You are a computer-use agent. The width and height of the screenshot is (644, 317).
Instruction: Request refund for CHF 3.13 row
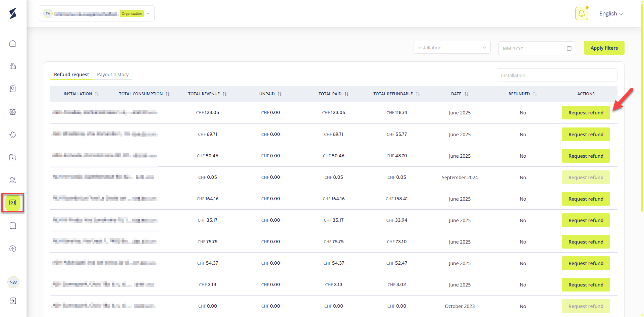click(586, 285)
